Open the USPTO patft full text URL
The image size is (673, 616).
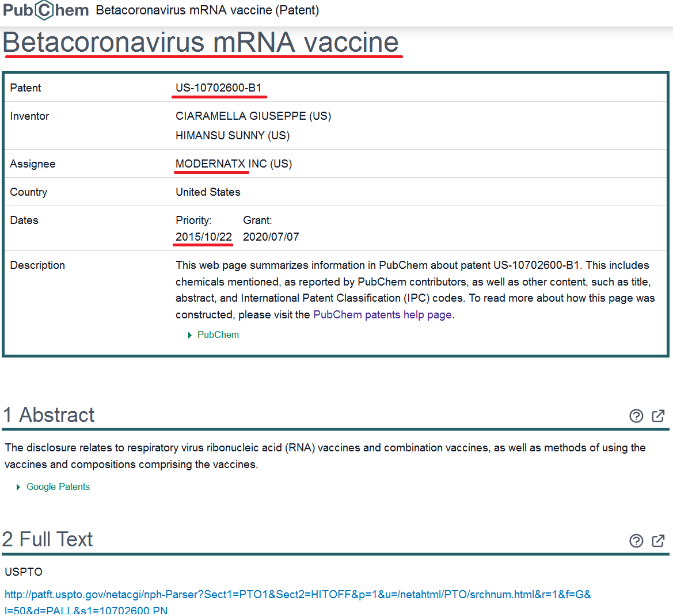coord(298,602)
